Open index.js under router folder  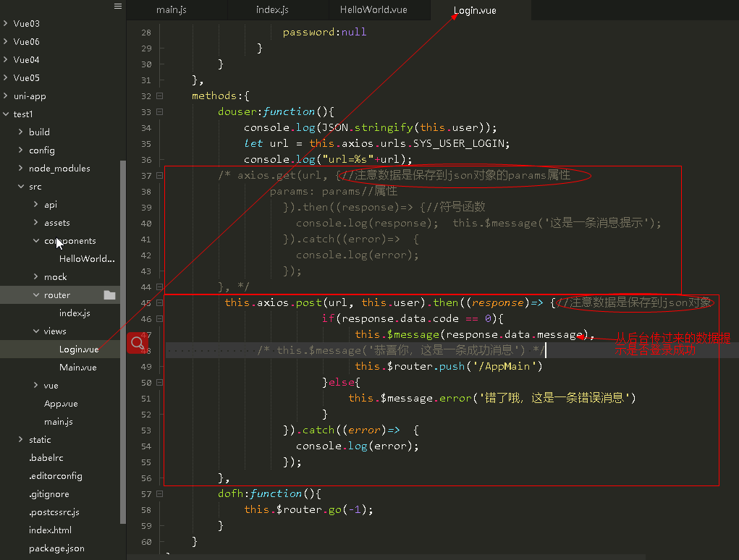pyautogui.click(x=75, y=313)
